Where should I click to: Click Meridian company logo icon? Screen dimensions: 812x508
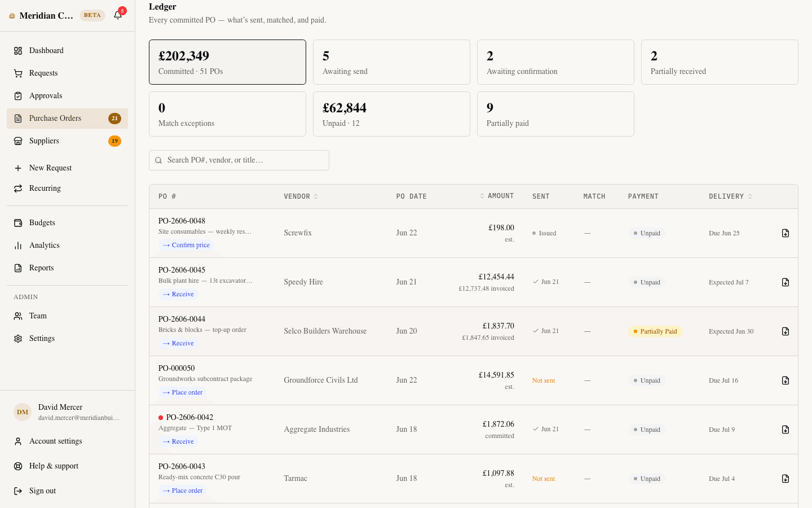coord(12,16)
